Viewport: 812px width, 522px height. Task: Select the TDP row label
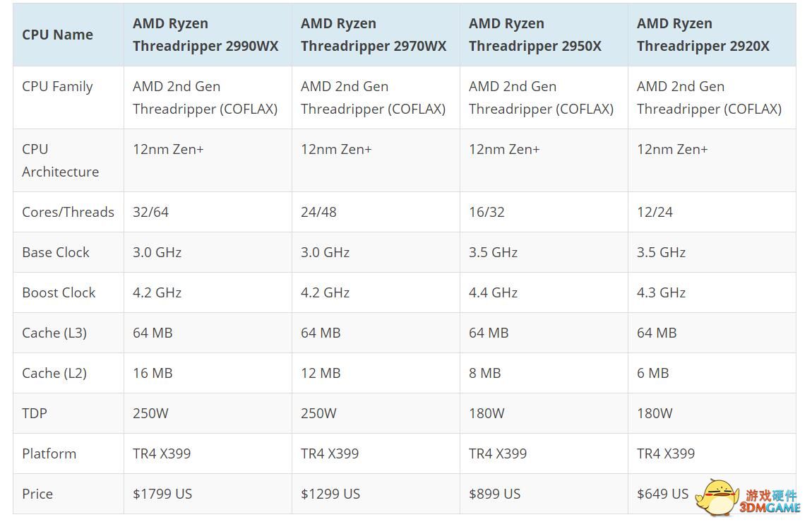[34, 413]
